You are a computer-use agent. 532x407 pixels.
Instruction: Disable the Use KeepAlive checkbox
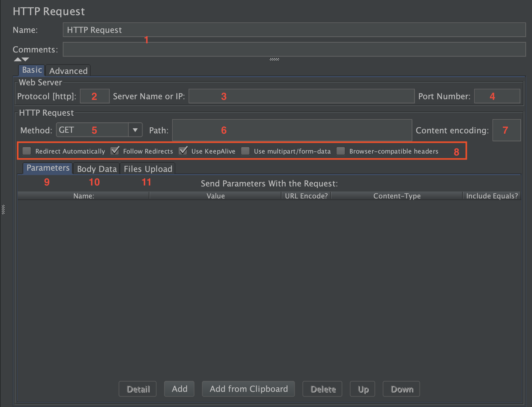pos(183,151)
